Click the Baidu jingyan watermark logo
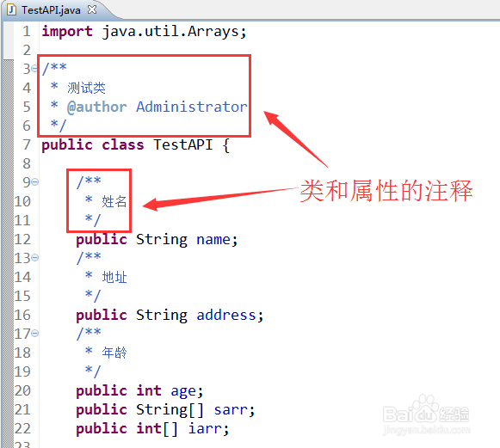Image resolution: width=500 pixels, height=448 pixels. tap(426, 414)
